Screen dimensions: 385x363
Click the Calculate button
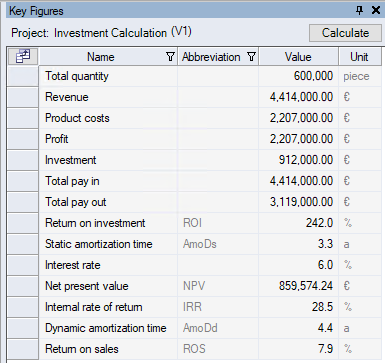click(x=345, y=33)
